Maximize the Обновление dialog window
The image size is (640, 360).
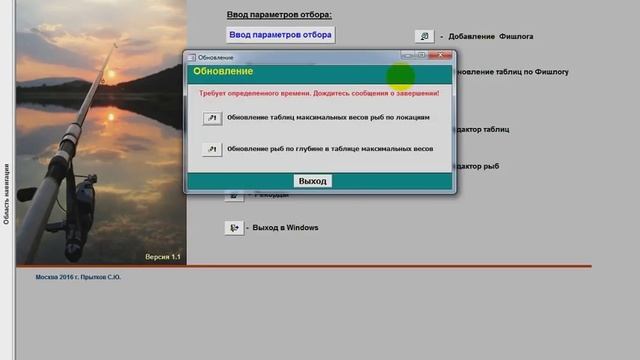tap(421, 55)
